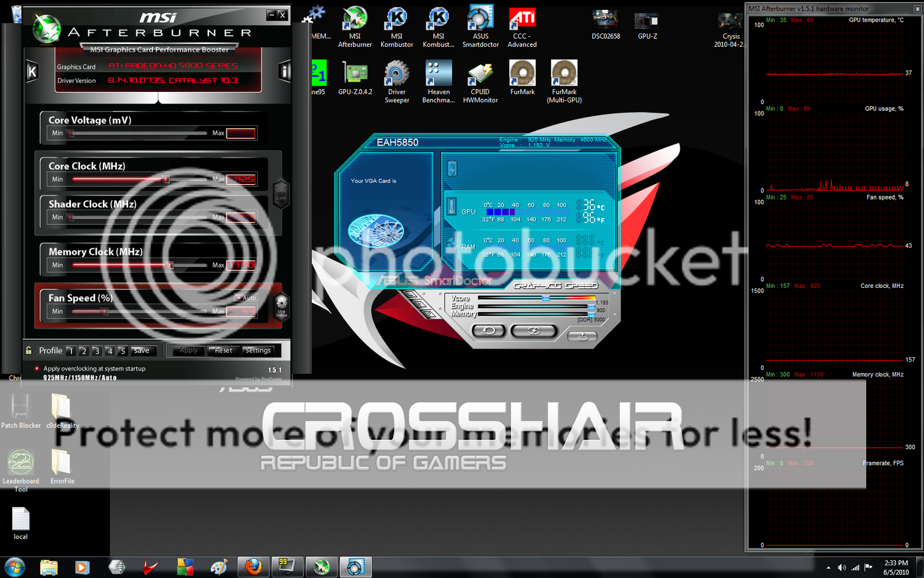Open the local file on the desktop

point(21,523)
